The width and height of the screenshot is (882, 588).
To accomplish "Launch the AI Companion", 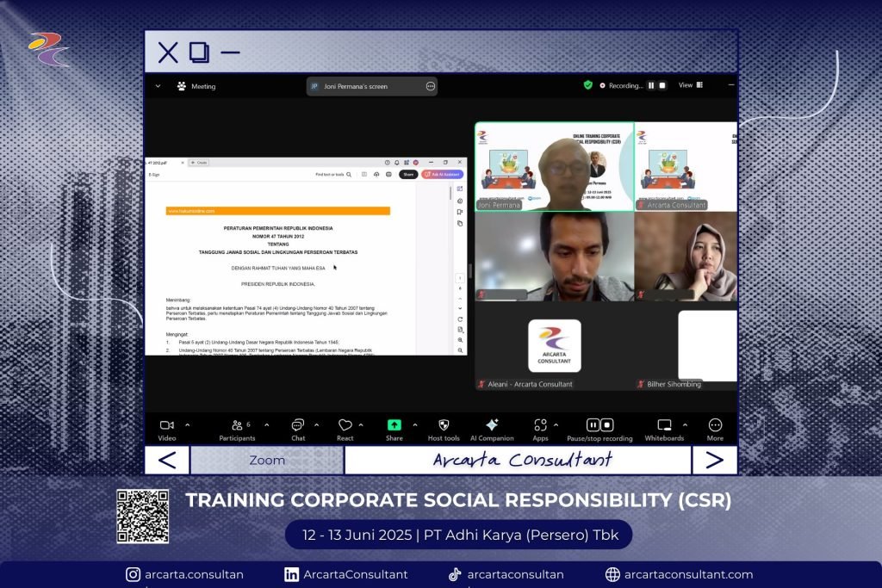I will (492, 425).
